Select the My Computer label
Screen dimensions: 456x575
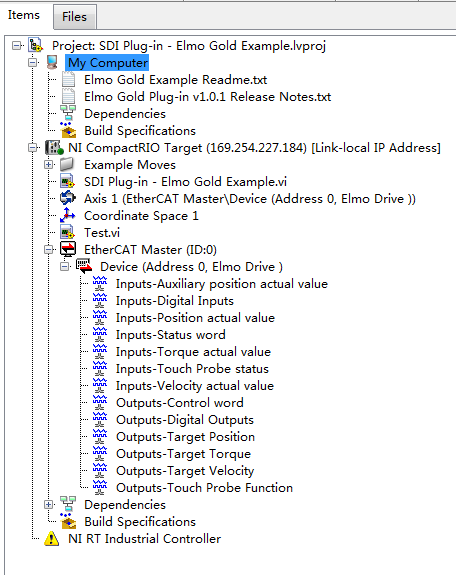pyautogui.click(x=108, y=63)
